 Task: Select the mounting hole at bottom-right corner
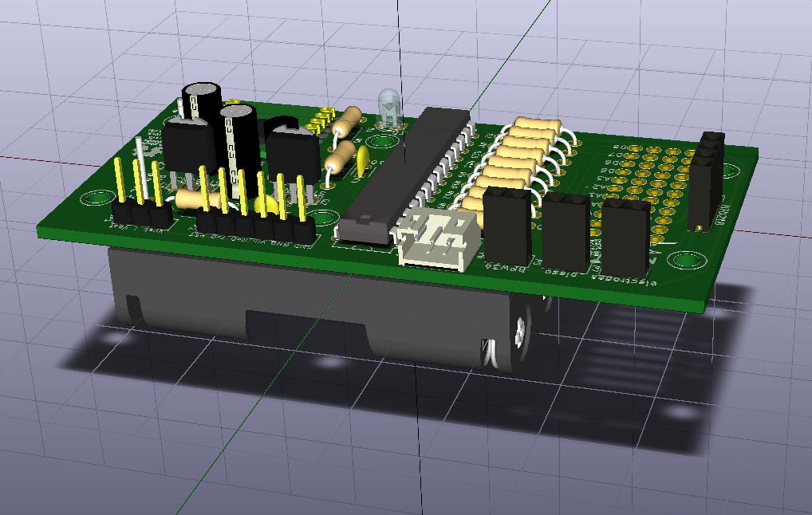point(684,261)
